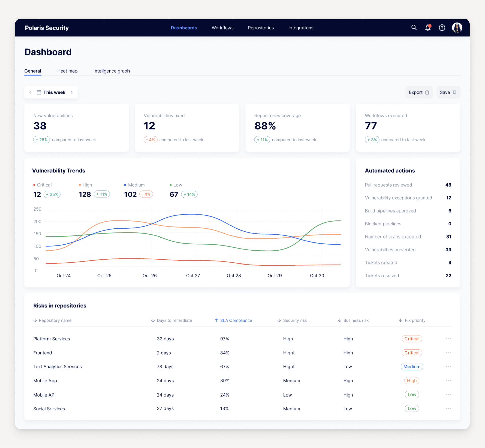This screenshot has width=485, height=448.
Task: Export the dashboard data
Action: click(419, 92)
